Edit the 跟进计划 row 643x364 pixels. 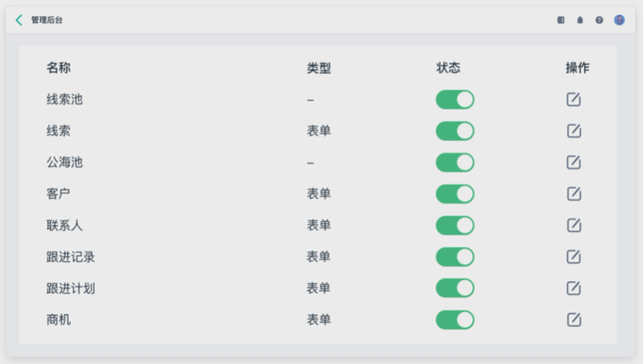pyautogui.click(x=573, y=288)
